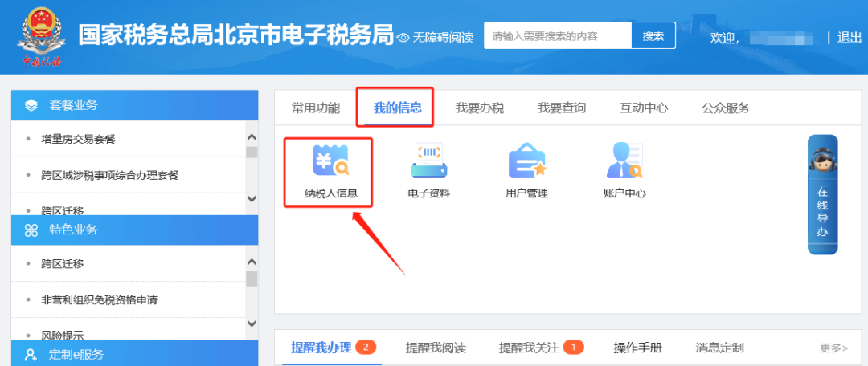The image size is (868, 366).
Task: Click the 搜索 button
Action: point(653,36)
